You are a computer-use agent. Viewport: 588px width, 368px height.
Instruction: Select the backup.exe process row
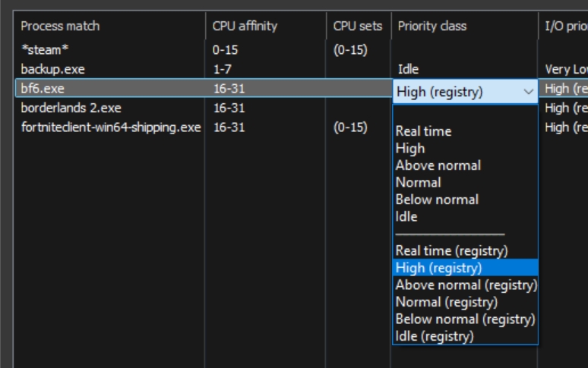(53, 69)
